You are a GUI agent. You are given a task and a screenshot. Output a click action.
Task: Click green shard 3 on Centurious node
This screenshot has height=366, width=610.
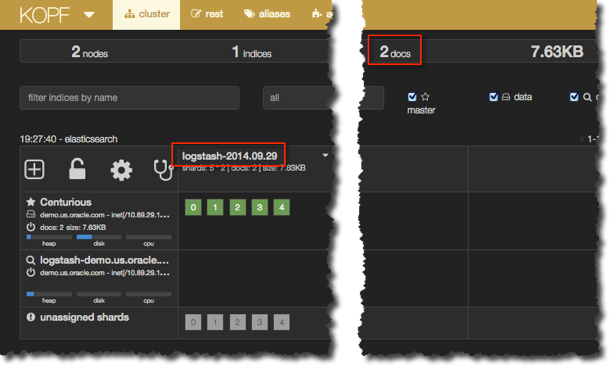(x=259, y=207)
